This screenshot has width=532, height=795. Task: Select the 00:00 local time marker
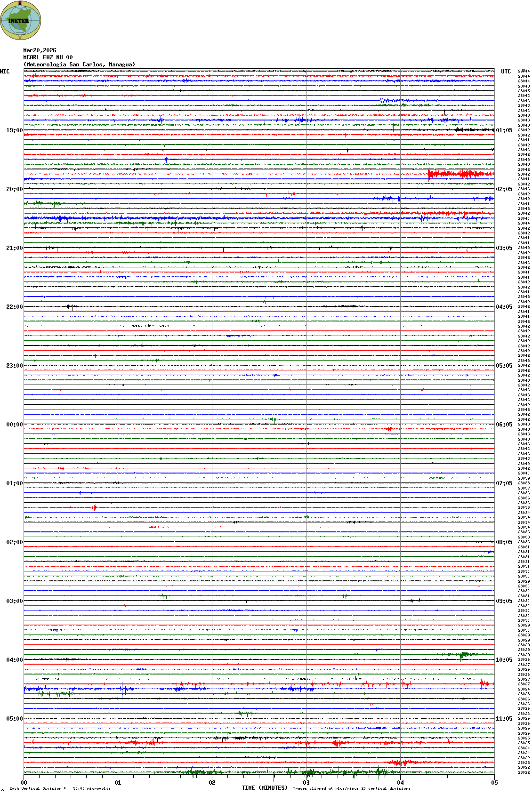coord(14,425)
